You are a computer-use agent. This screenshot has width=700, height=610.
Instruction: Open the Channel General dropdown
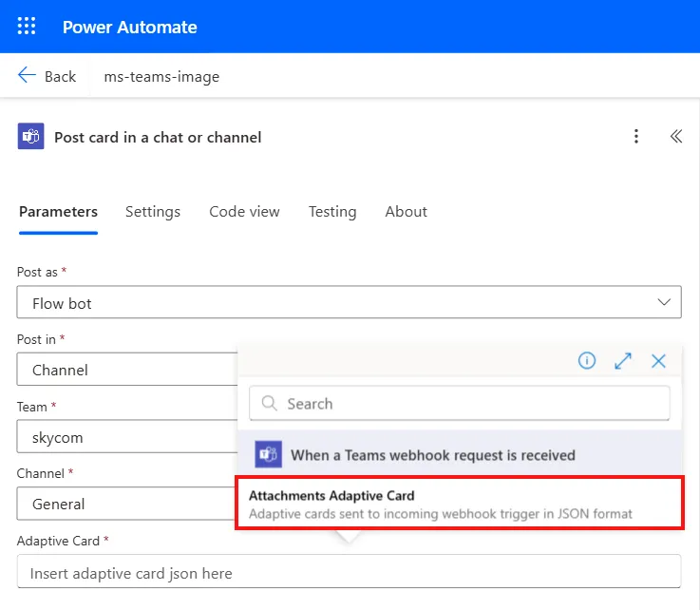point(126,504)
